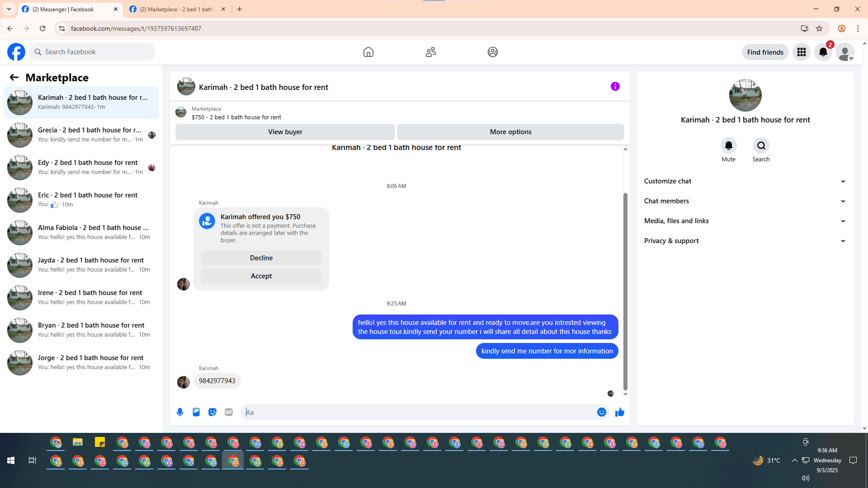Open the Groups icon in top navigation
The width and height of the screenshot is (868, 488).
[x=493, y=52]
